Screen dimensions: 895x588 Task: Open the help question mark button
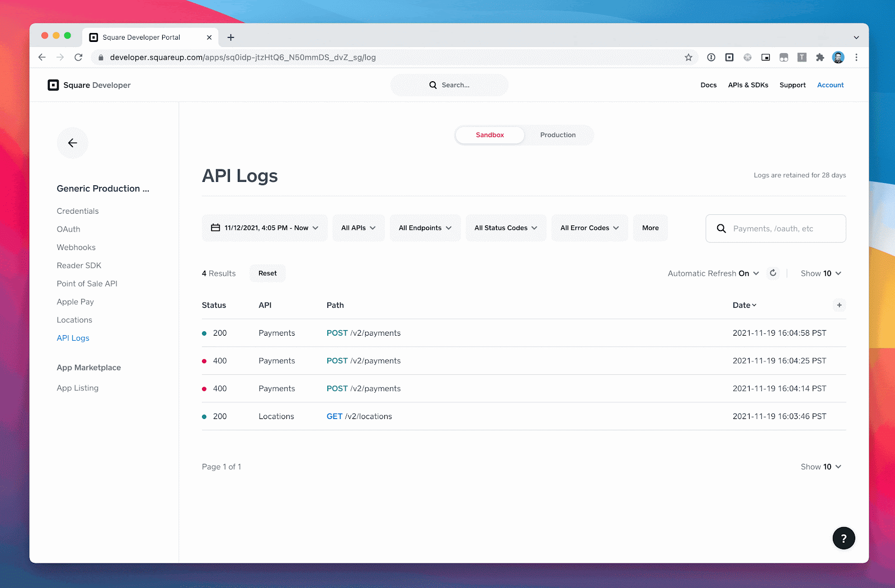pos(844,538)
